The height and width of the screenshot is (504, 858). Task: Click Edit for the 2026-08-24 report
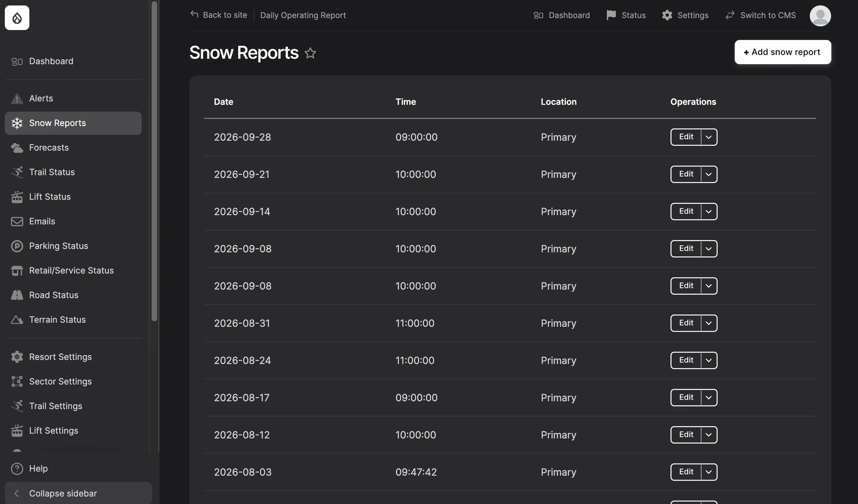[x=686, y=360]
